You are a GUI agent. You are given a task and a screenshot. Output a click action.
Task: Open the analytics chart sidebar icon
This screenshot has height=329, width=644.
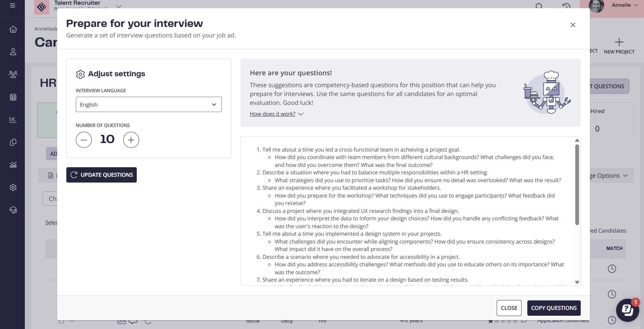pos(13,165)
